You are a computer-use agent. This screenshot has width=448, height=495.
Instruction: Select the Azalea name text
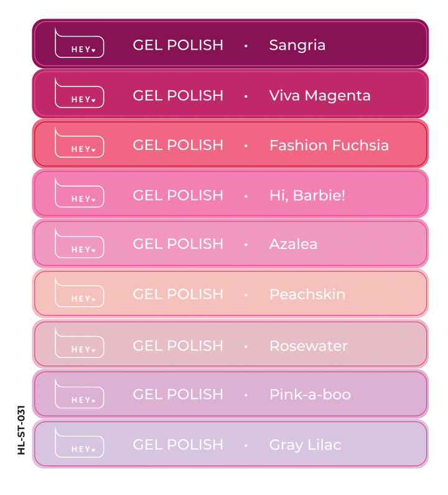pos(293,244)
